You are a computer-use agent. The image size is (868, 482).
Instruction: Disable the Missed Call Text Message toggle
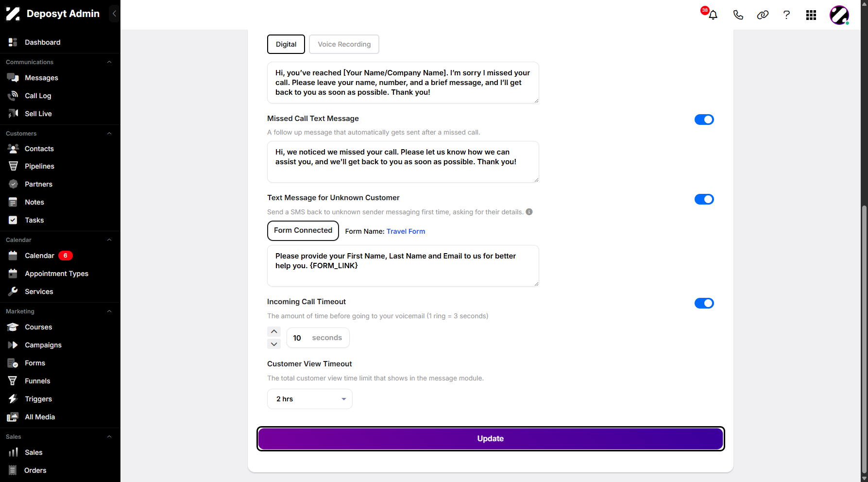(704, 120)
